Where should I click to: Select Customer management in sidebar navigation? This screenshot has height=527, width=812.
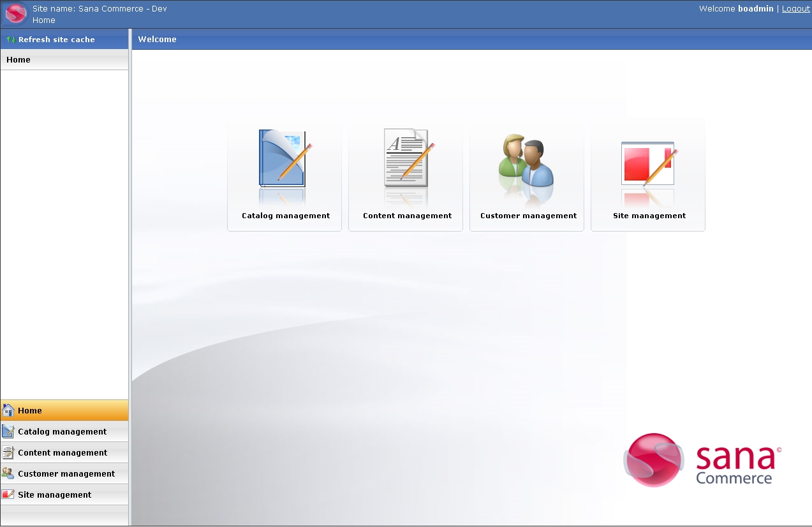(x=64, y=473)
